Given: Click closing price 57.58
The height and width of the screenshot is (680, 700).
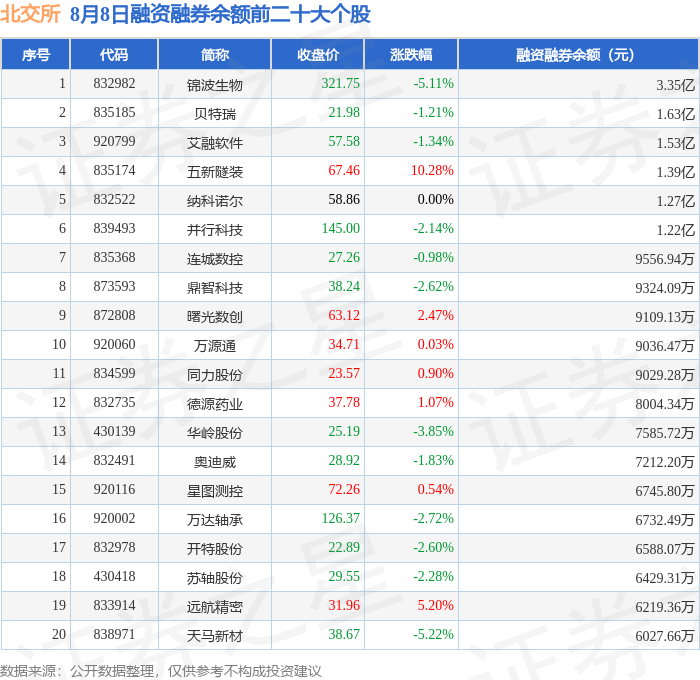Looking at the screenshot, I should [x=344, y=142].
